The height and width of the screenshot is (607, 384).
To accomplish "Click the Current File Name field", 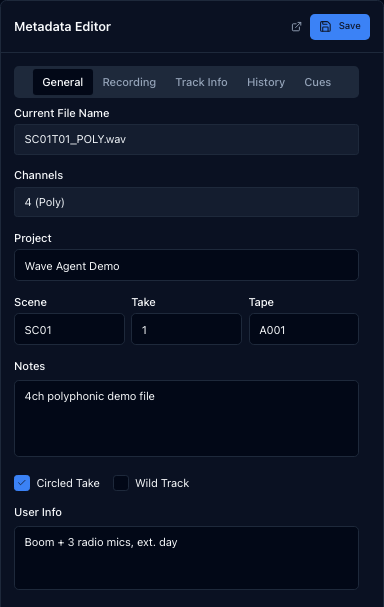I will coord(186,139).
